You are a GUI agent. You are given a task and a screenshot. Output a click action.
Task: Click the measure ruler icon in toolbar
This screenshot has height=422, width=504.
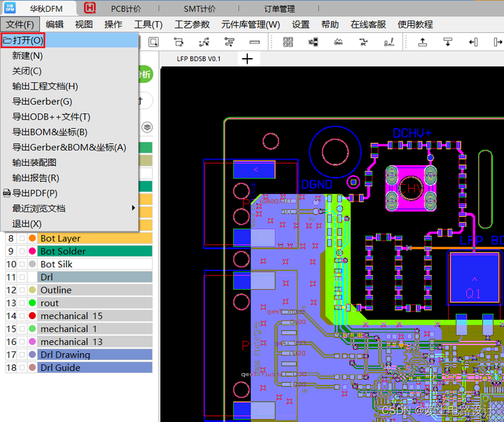point(254,42)
